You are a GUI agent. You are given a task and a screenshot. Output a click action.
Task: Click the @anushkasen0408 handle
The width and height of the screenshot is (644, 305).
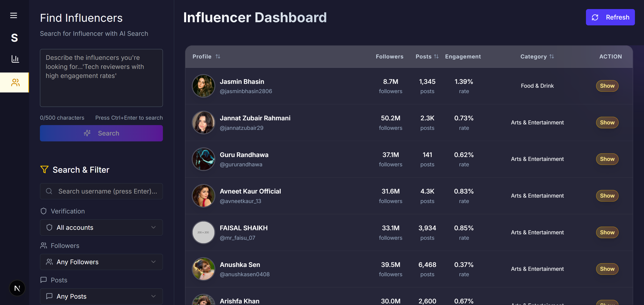[244, 274]
